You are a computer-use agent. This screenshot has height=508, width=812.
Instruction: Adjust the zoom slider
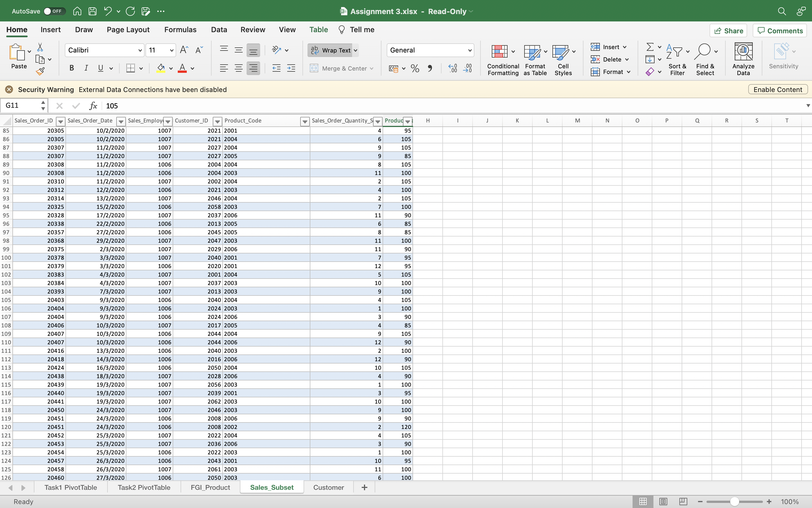(734, 501)
